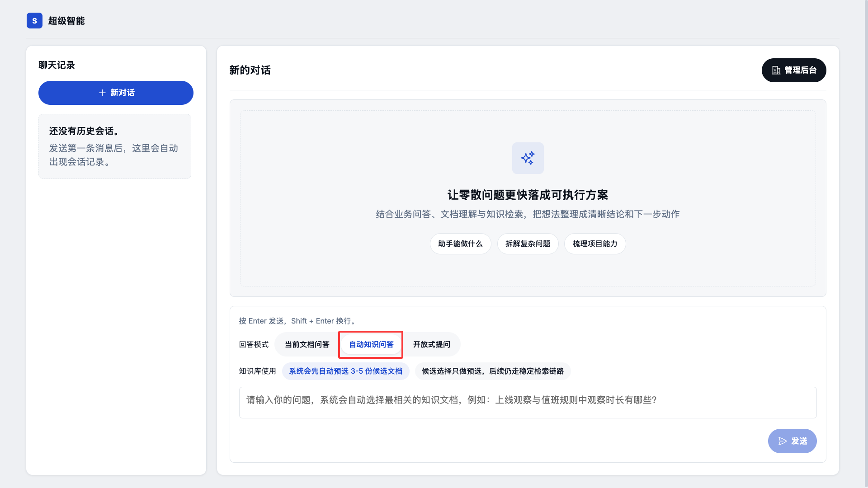Click the sparkle icon in welcome panel

pyautogui.click(x=528, y=158)
